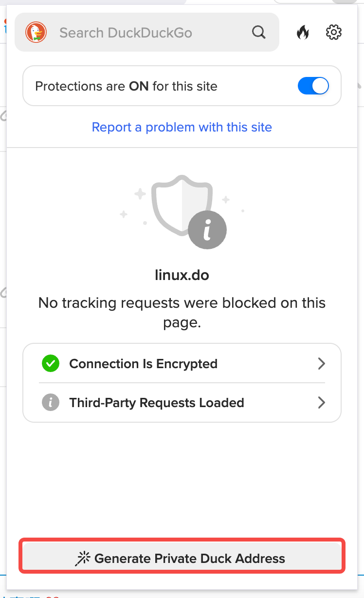The width and height of the screenshot is (364, 598).
Task: Click the linux.do site name
Action: coord(182,275)
